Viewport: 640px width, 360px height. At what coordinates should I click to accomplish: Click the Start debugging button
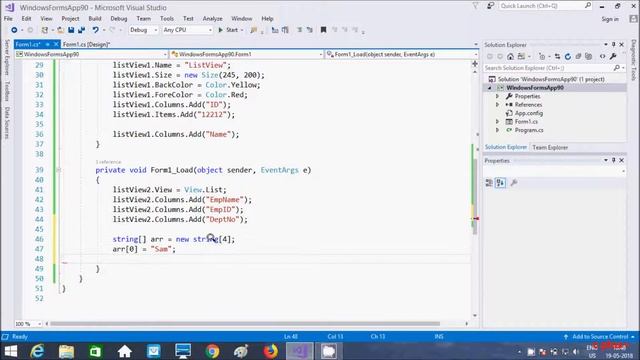tap(228, 30)
